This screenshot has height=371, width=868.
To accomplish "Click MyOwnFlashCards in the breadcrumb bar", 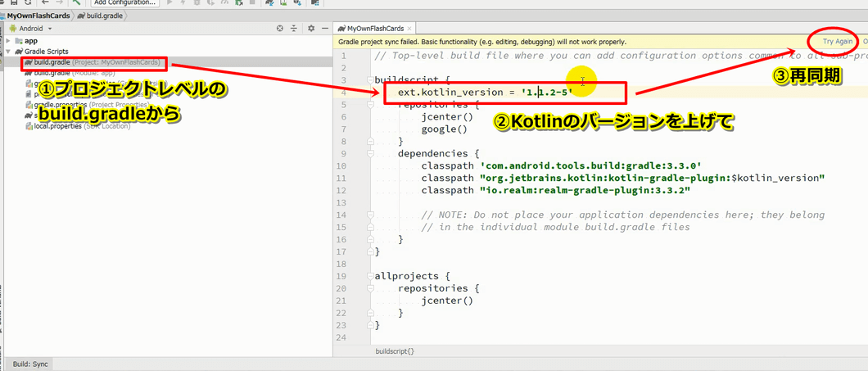I will [38, 16].
